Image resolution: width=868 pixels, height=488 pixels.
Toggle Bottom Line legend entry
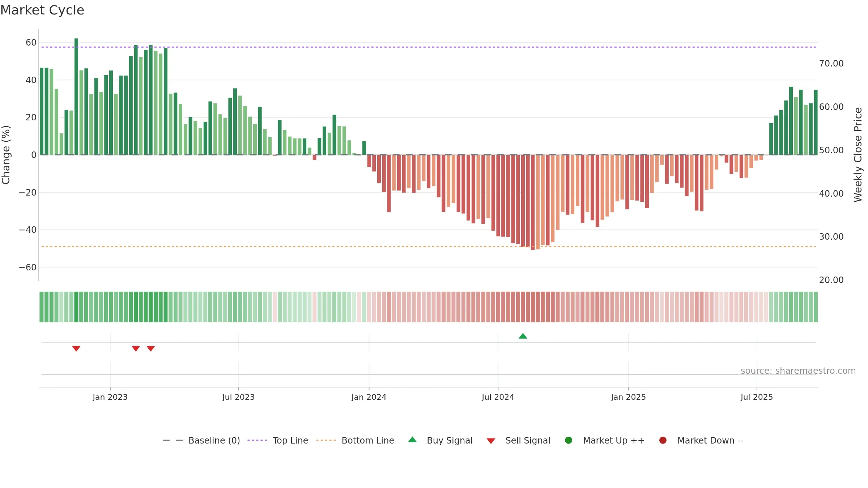(355, 440)
